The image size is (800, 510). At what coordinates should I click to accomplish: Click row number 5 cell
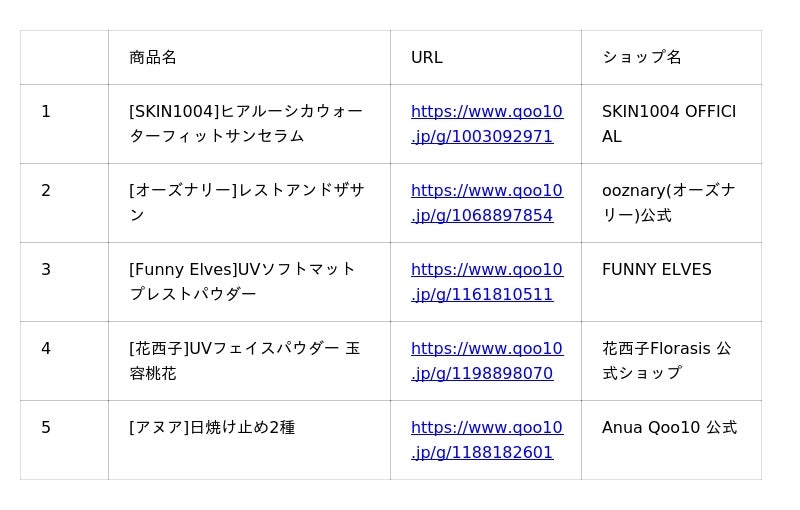click(64, 440)
